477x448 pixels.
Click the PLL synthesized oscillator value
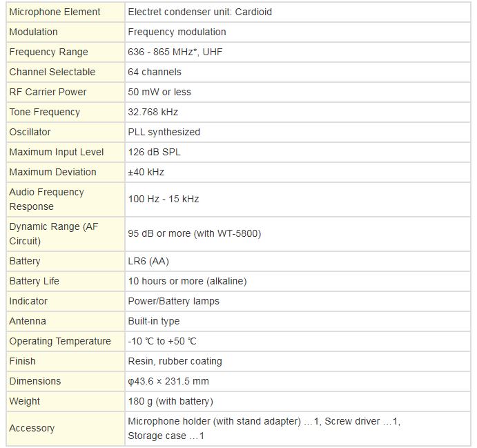tap(164, 132)
